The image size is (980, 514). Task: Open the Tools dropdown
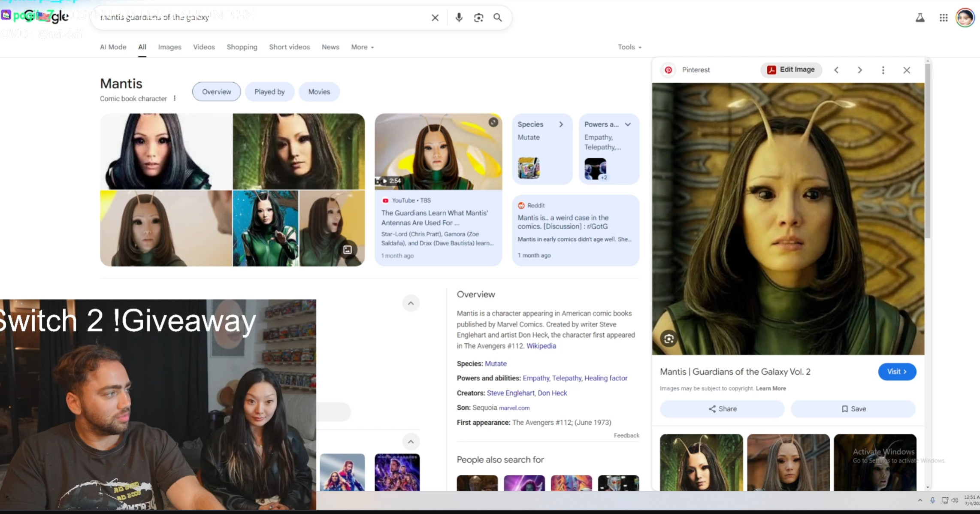click(x=629, y=47)
